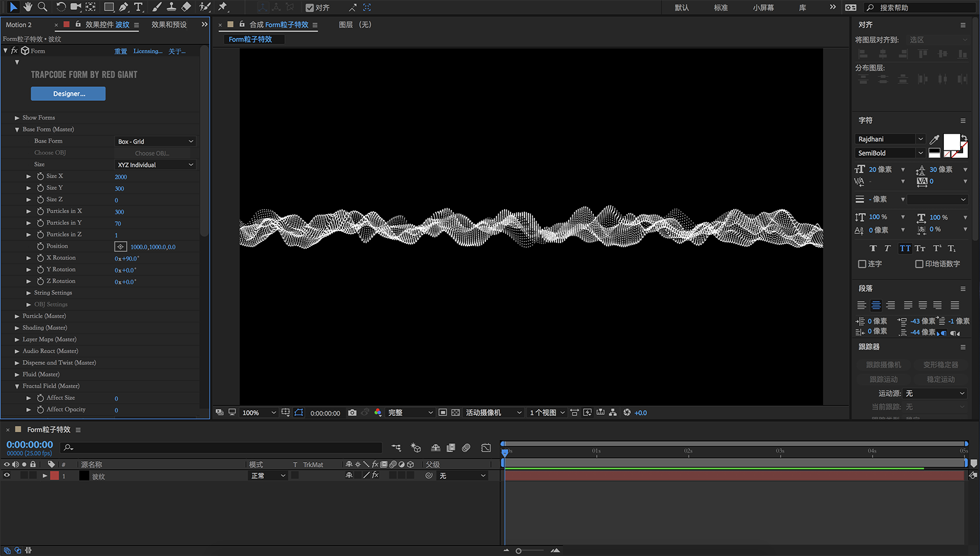Viewport: 980px width, 556px height.
Task: Select the 标准 workspace
Action: [x=721, y=8]
